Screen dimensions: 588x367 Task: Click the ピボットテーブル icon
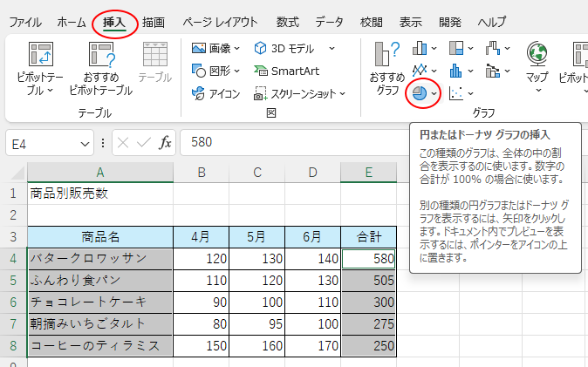click(41, 54)
